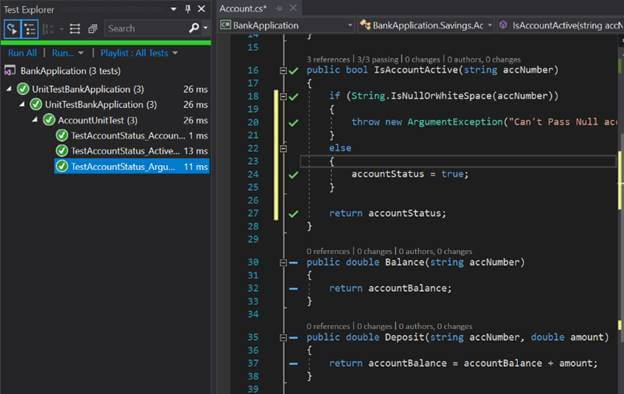The width and height of the screenshot is (624, 394).
Task: Close the Test Explorer panel
Action: [202, 9]
